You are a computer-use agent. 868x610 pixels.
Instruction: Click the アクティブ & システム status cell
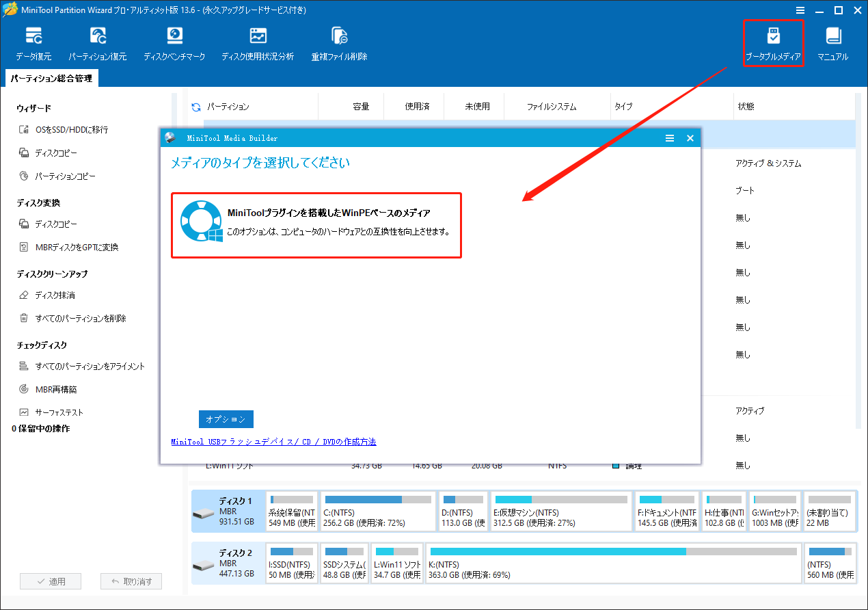(768, 164)
